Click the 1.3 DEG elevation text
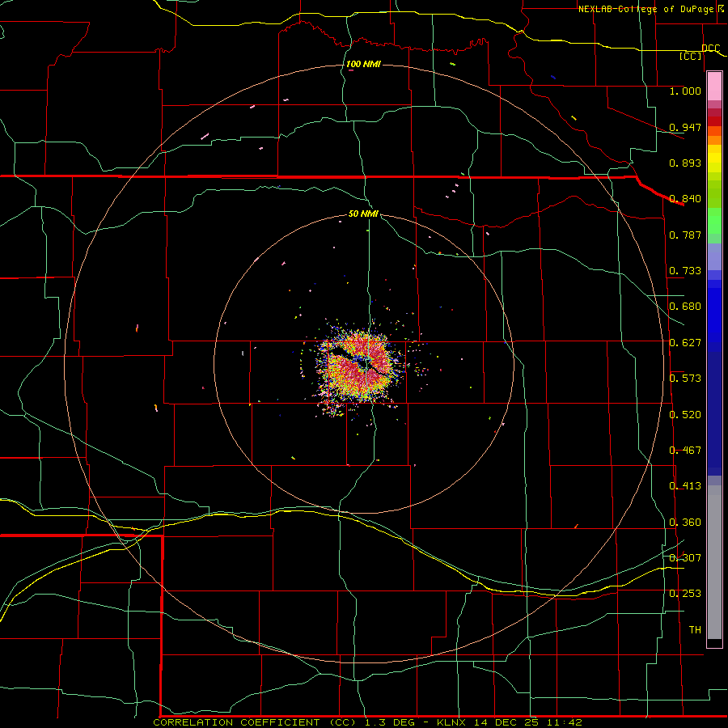 click(x=390, y=722)
